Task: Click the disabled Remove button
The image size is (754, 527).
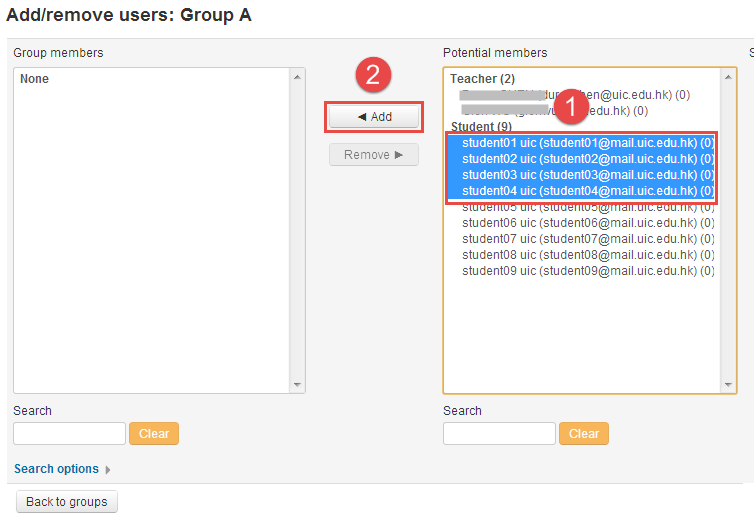Action: pos(374,155)
